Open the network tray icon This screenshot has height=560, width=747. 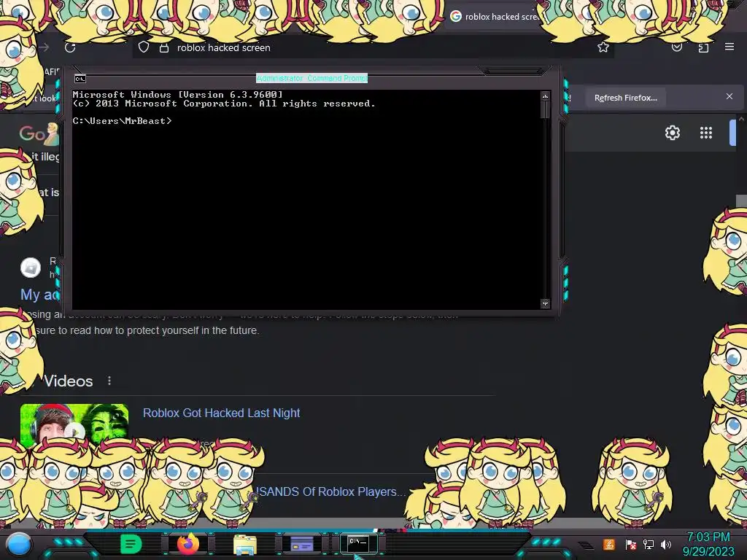coord(649,544)
